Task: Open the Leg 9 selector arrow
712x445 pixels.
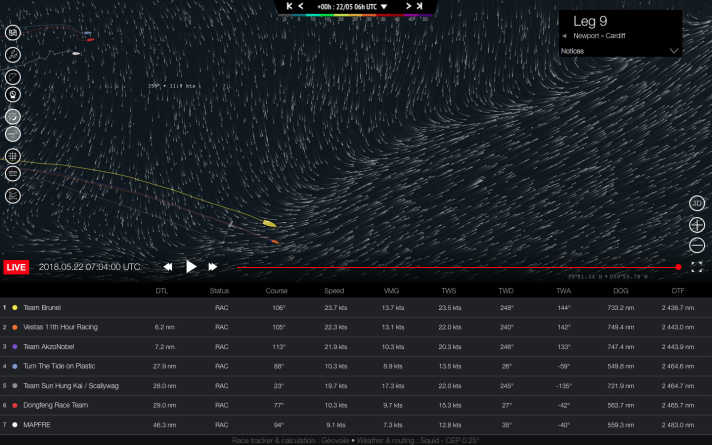Action: point(564,35)
